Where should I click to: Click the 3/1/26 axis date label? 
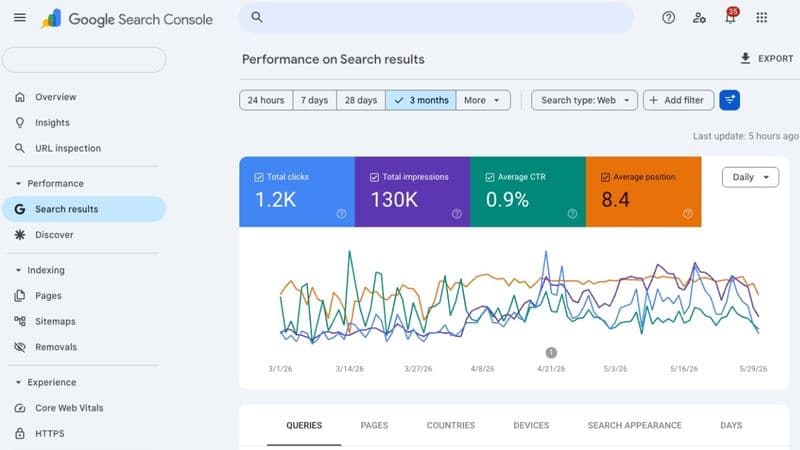point(280,368)
